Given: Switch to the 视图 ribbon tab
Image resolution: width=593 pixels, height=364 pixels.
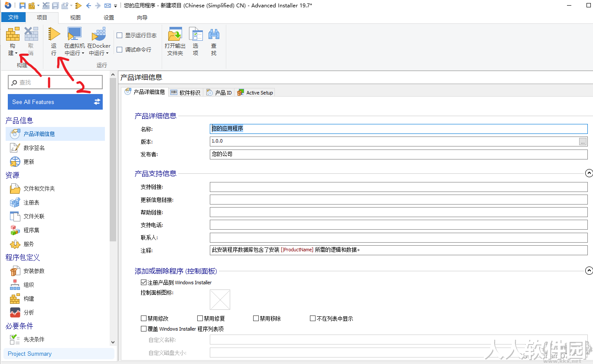Looking at the screenshot, I should click(75, 18).
